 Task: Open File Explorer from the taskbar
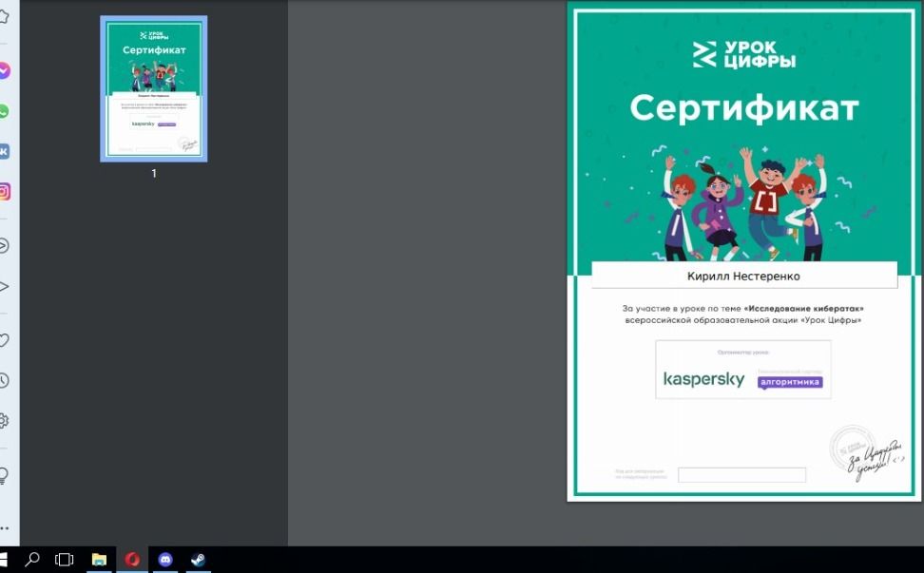[x=99, y=559]
